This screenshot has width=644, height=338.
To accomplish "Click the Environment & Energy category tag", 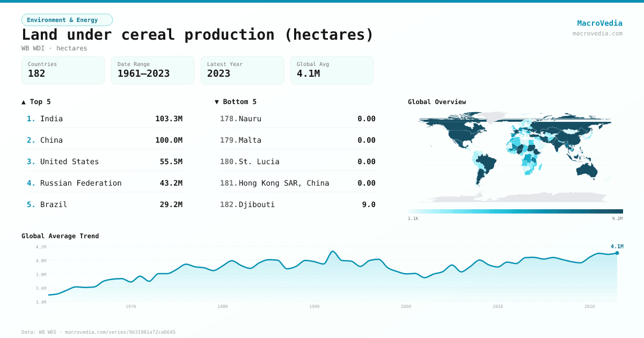I will [67, 20].
